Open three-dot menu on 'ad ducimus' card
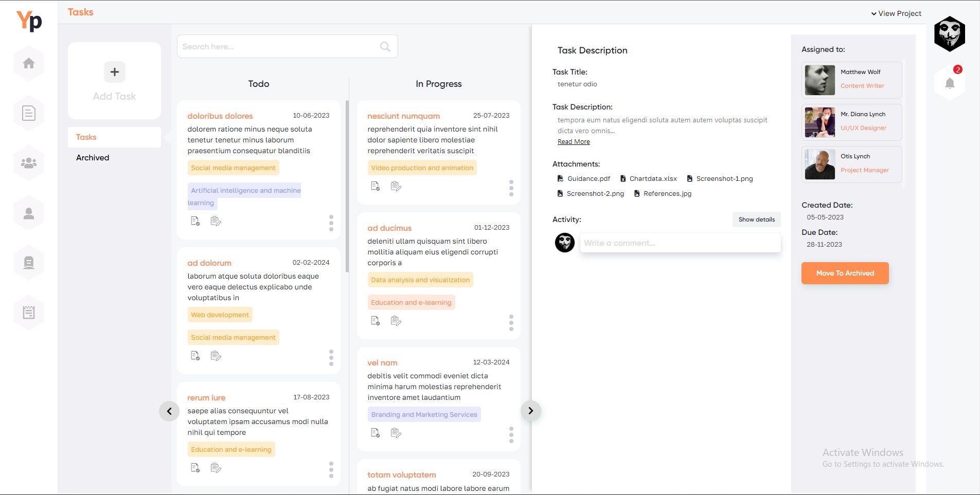980x495 pixels. tap(511, 323)
